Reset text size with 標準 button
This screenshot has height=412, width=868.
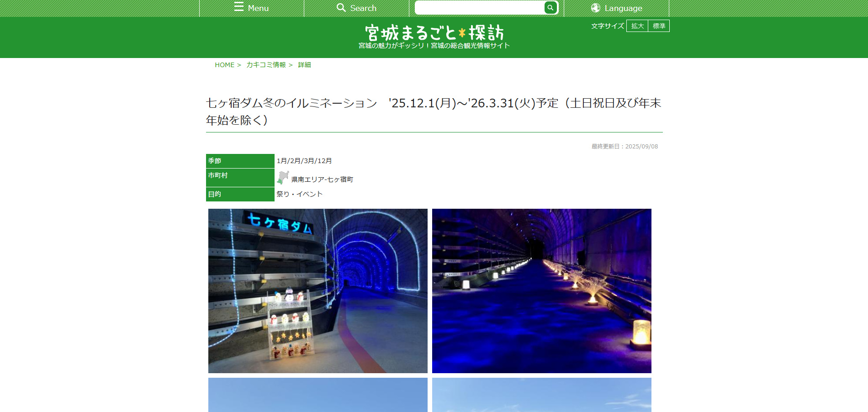click(659, 26)
